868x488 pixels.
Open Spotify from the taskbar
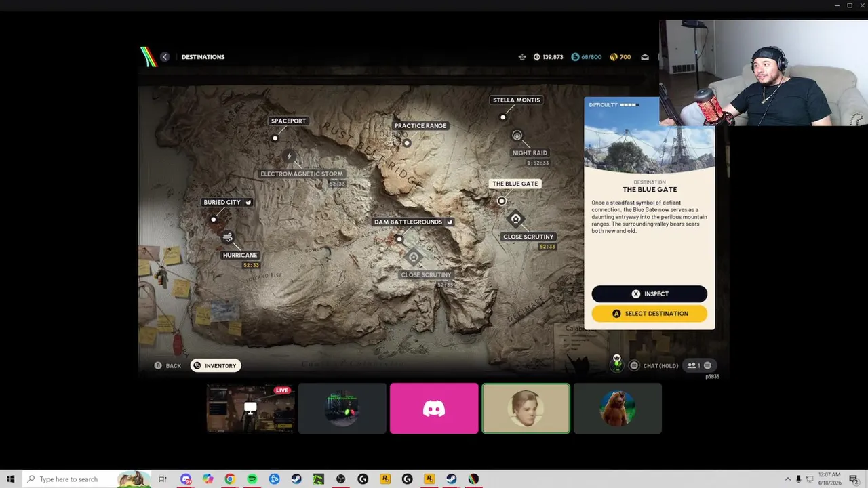(x=252, y=479)
